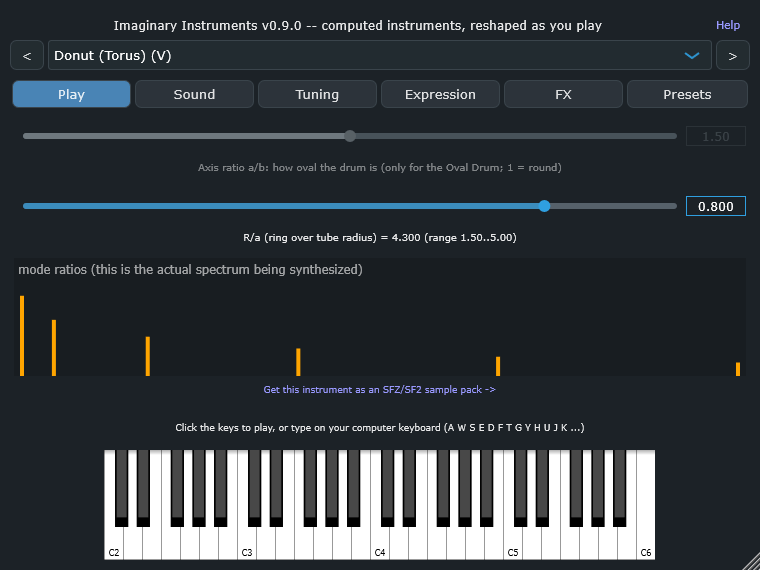Play the C3 key on piano
The image size is (760, 570).
247,543
